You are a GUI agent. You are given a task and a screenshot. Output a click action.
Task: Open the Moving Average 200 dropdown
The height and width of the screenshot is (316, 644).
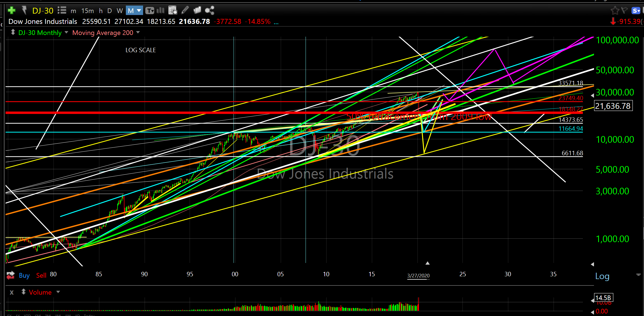[x=138, y=32]
